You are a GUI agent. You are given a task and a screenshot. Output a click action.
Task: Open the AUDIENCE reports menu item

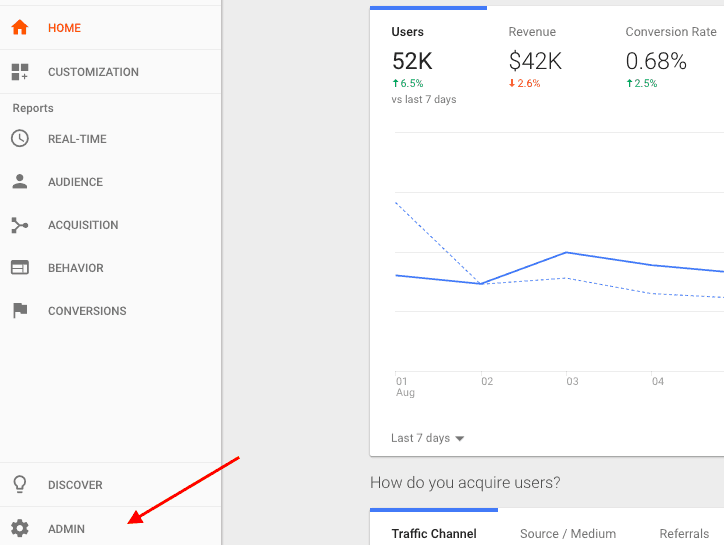75,182
